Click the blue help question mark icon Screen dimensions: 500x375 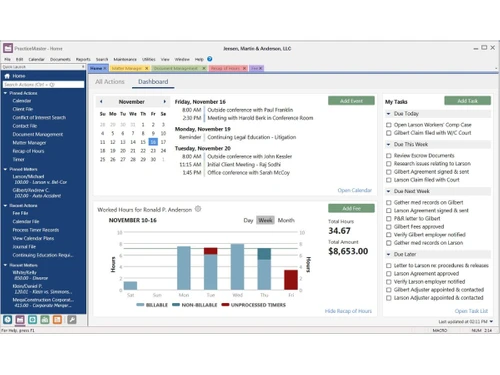click(210, 59)
